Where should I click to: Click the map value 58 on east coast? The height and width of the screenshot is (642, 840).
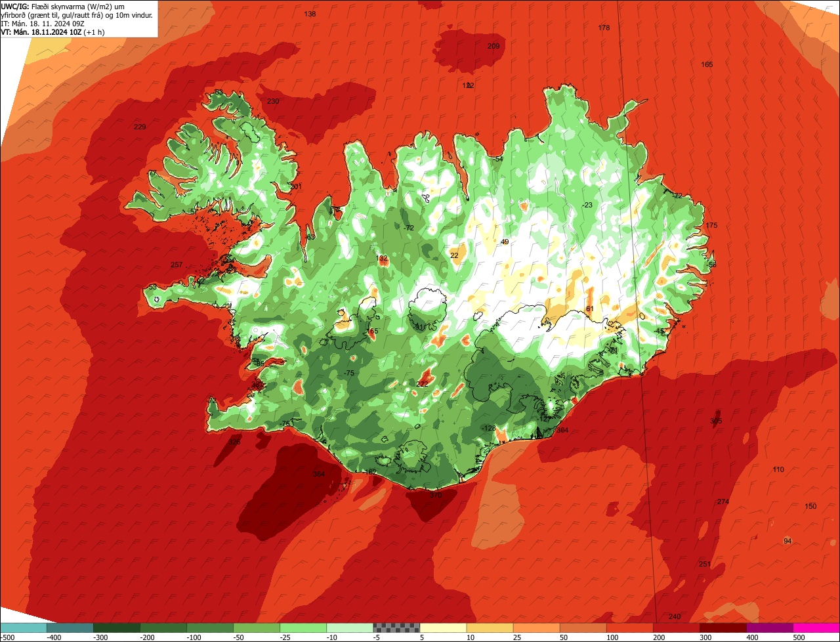click(x=713, y=264)
